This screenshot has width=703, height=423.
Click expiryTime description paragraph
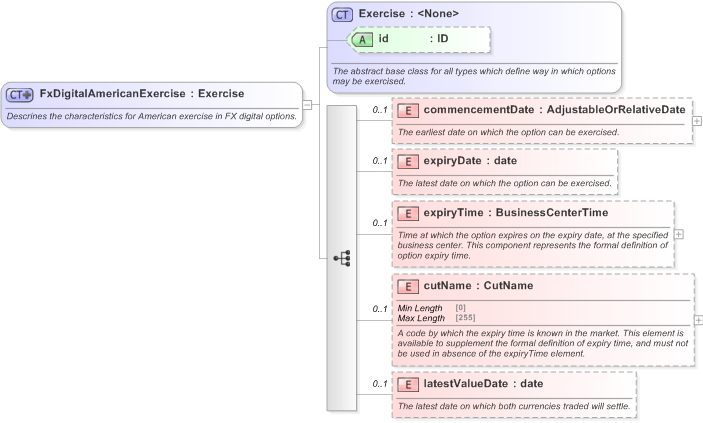(533, 245)
